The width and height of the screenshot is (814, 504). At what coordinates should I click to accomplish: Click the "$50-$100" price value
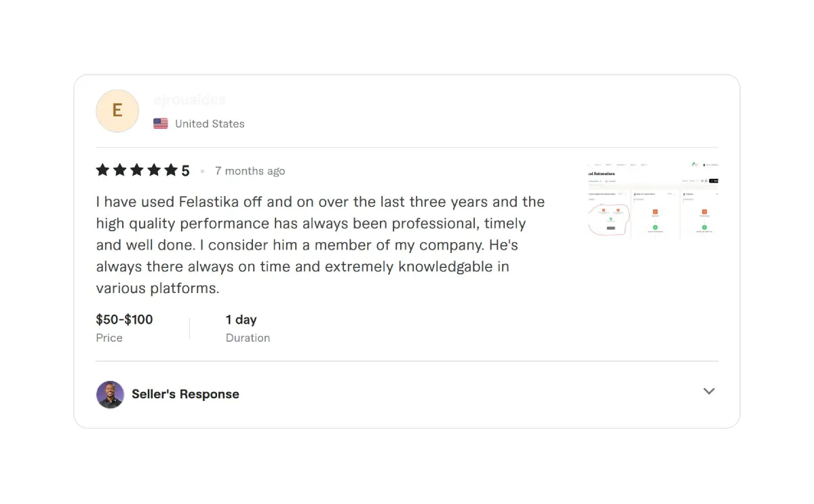[124, 319]
